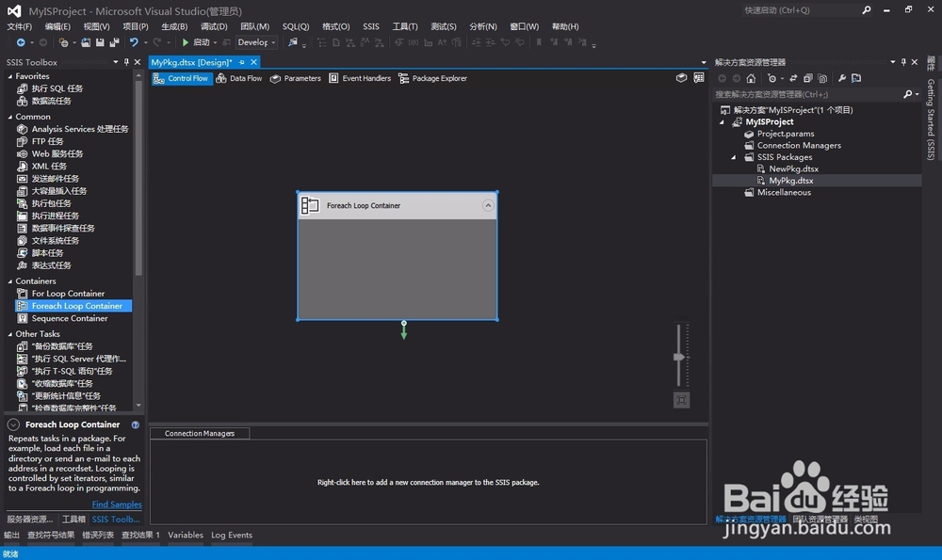This screenshot has width=942, height=560.
Task: Open the Variables tab at the bottom
Action: [186, 536]
